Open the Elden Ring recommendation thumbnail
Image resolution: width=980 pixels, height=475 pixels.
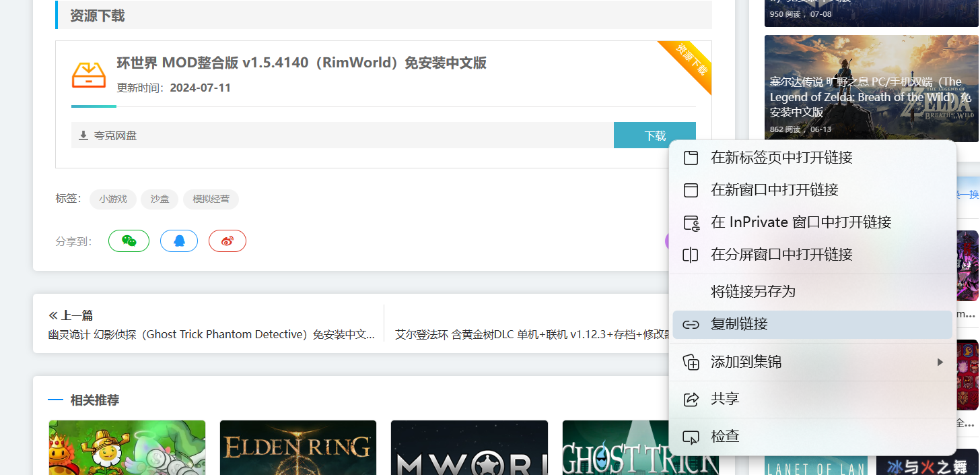[298, 447]
